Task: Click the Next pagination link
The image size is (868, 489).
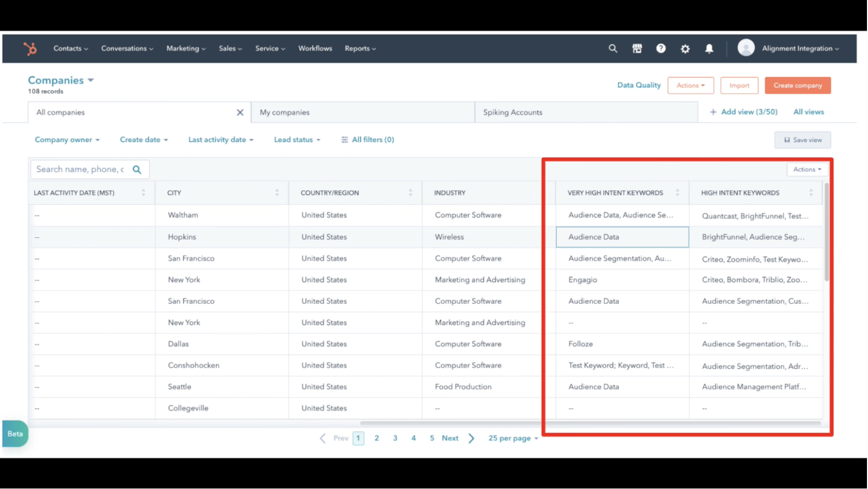Action: (x=451, y=439)
